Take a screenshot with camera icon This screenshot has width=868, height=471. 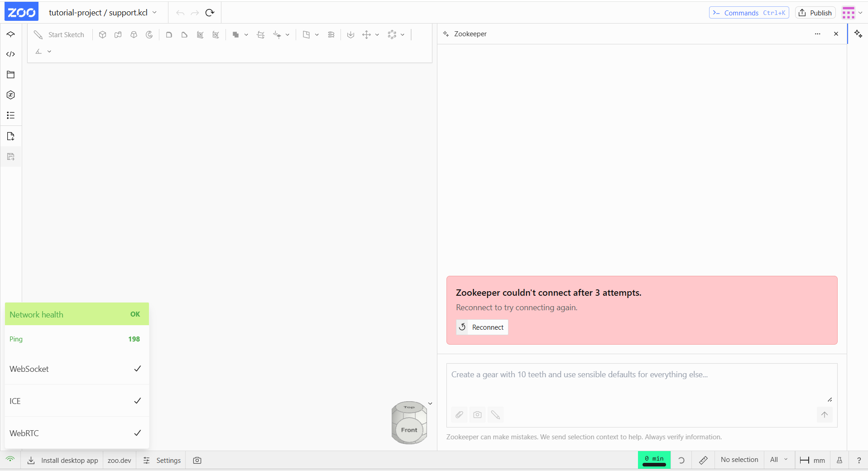197,460
